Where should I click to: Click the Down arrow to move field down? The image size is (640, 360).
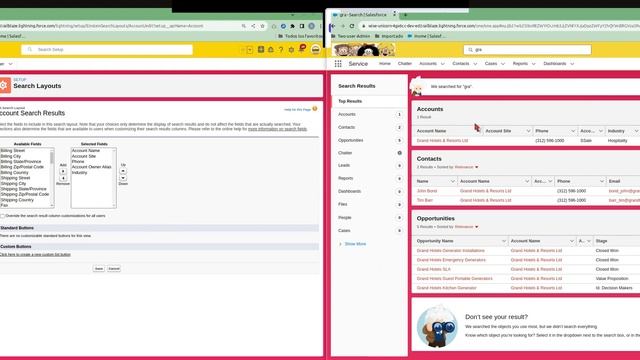coord(123,178)
